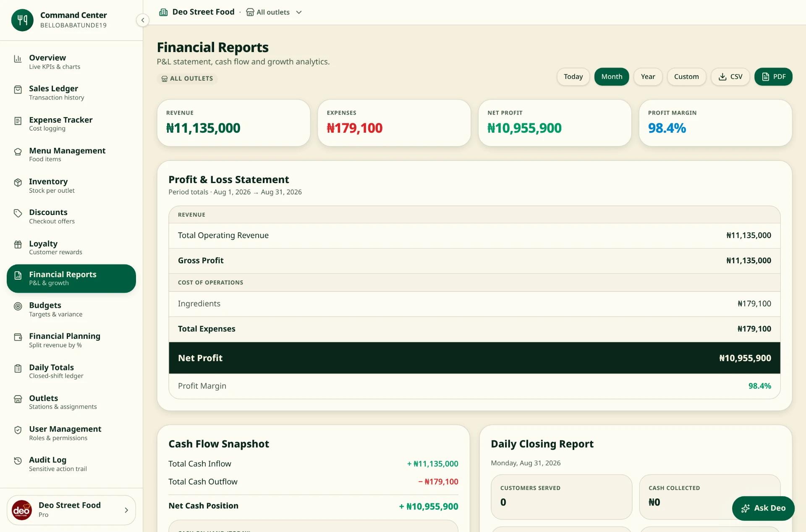Click the Command Center fork-and-knife logo

22,20
